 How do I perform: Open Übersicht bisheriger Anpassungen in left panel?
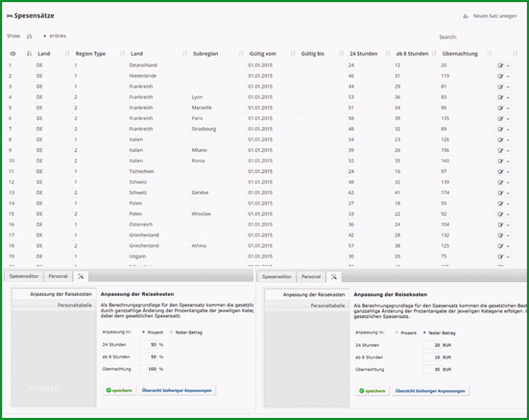coord(177,390)
